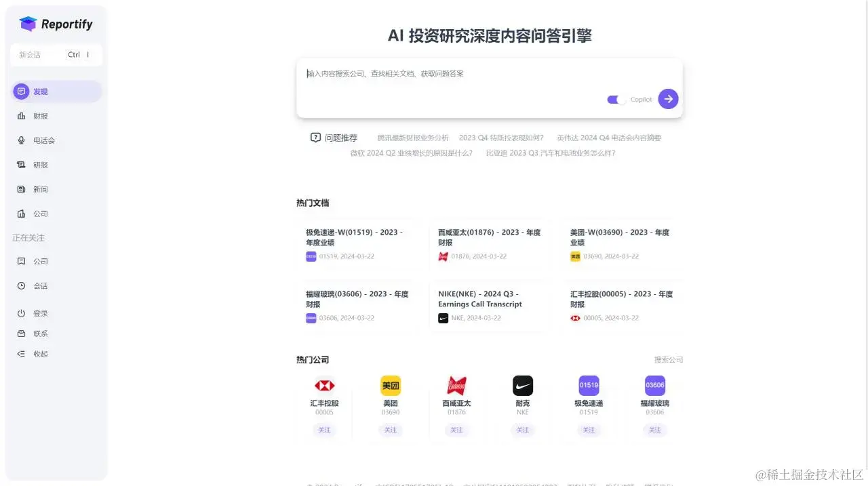
Task: Select suggestion 比亚迪 2023 Q3 汽车和电池业务怎么样?
Action: click(551, 153)
